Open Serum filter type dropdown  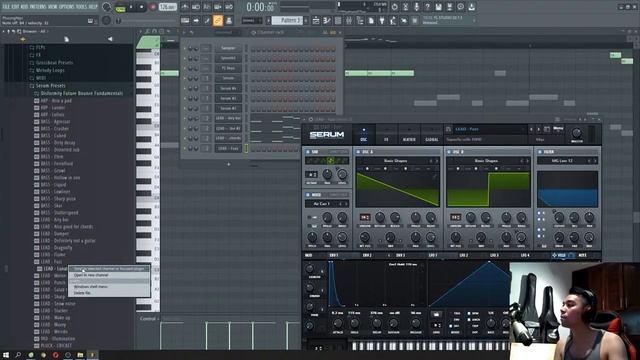(562, 161)
